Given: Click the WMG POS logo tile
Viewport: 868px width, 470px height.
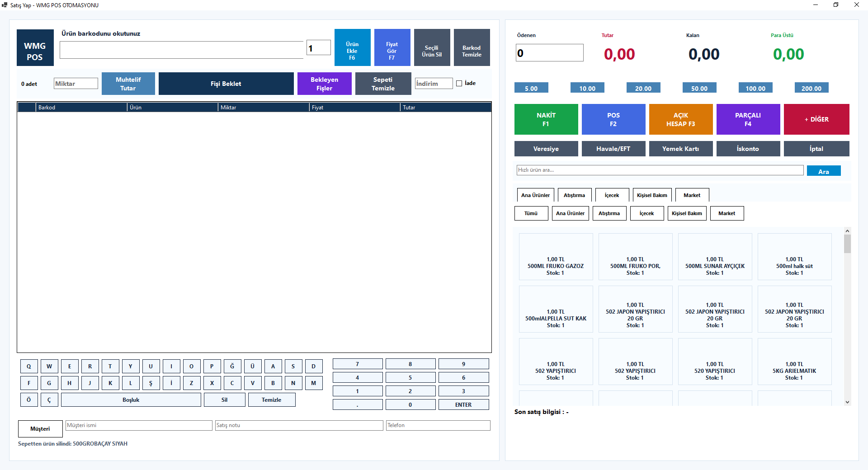Looking at the screenshot, I should point(35,47).
